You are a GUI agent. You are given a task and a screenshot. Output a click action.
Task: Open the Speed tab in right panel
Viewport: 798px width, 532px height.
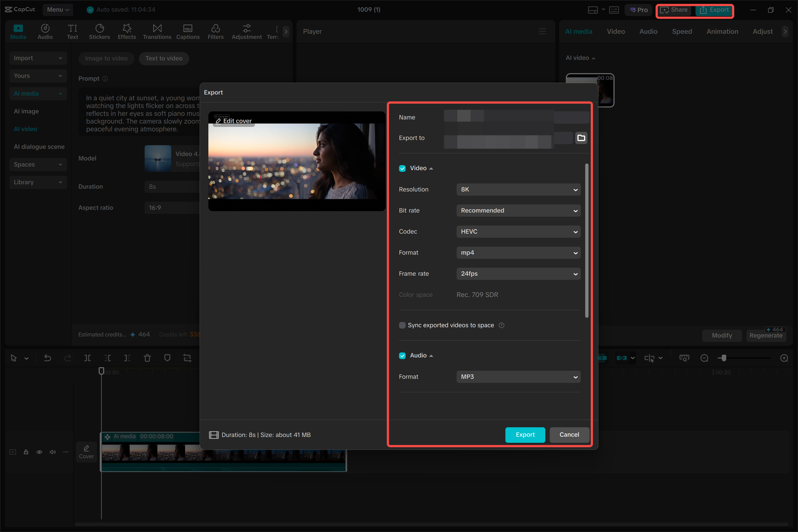[x=682, y=31]
